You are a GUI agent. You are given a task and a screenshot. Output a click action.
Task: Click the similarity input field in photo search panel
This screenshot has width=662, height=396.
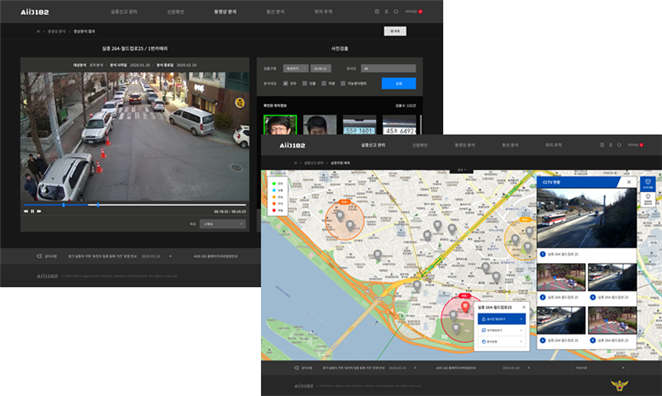point(388,68)
